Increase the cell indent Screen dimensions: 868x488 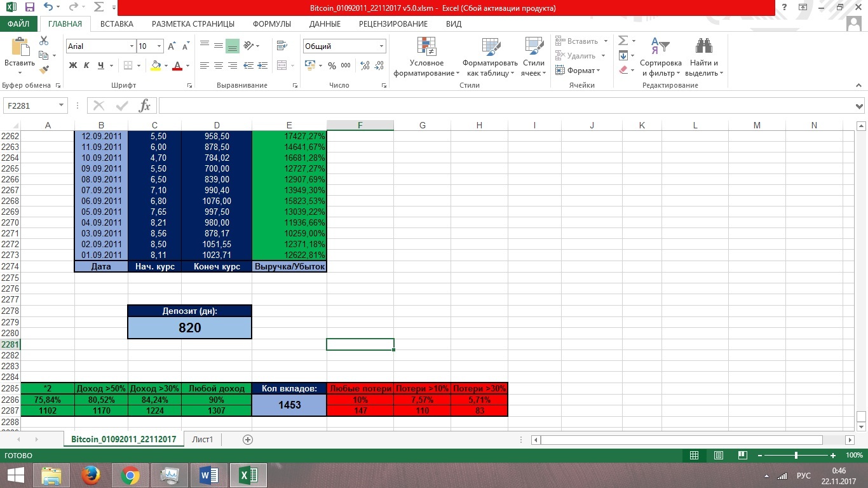click(x=262, y=65)
